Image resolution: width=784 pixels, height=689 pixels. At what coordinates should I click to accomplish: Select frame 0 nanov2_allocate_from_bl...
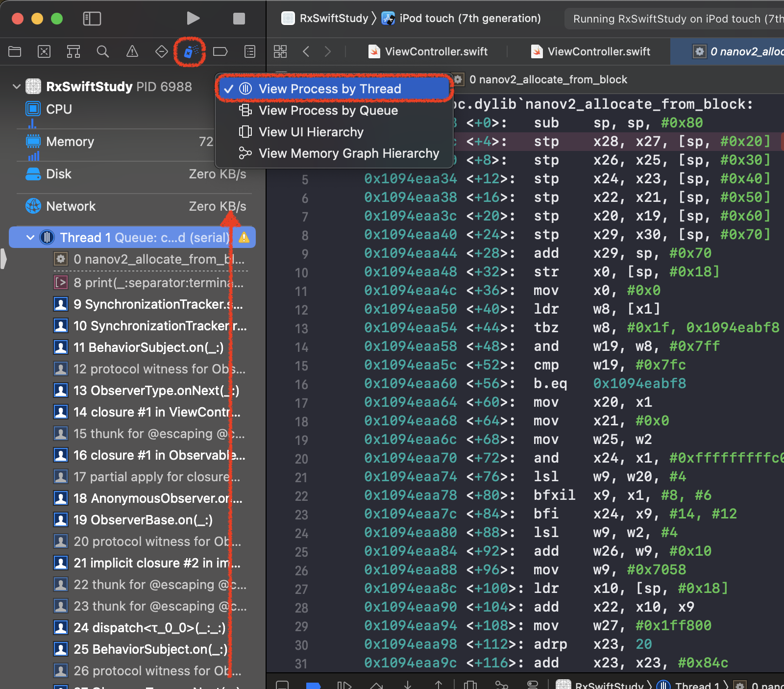(149, 259)
